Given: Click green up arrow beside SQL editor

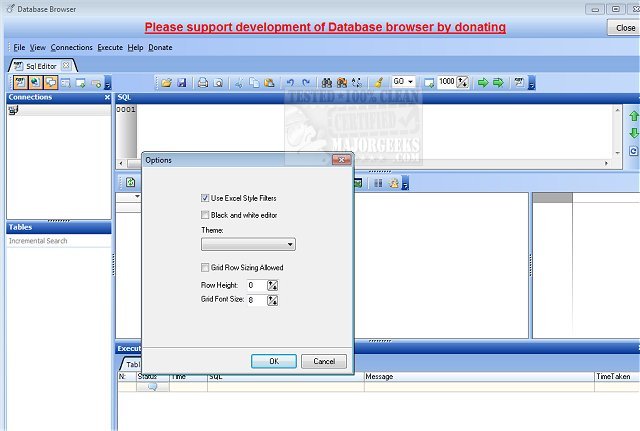Looking at the screenshot, I should point(634,116).
